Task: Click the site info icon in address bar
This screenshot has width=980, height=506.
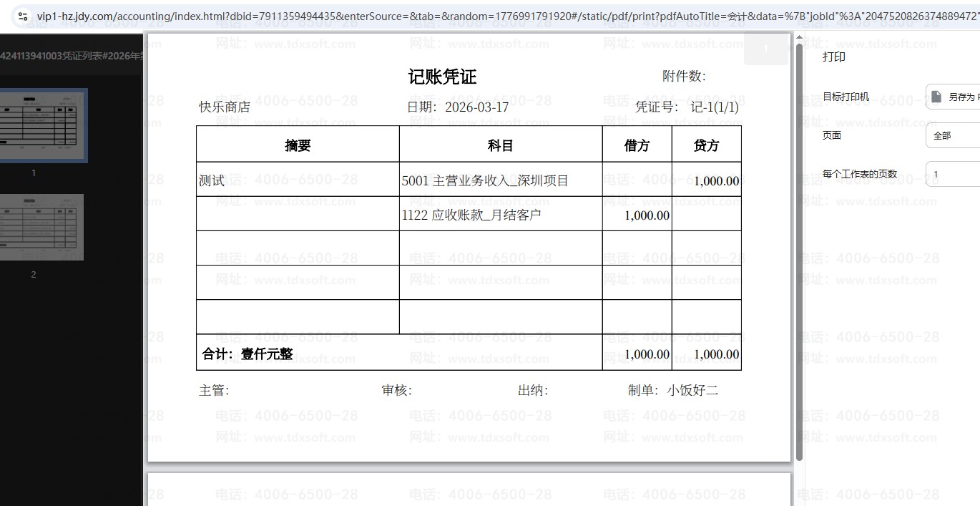Action: click(22, 16)
